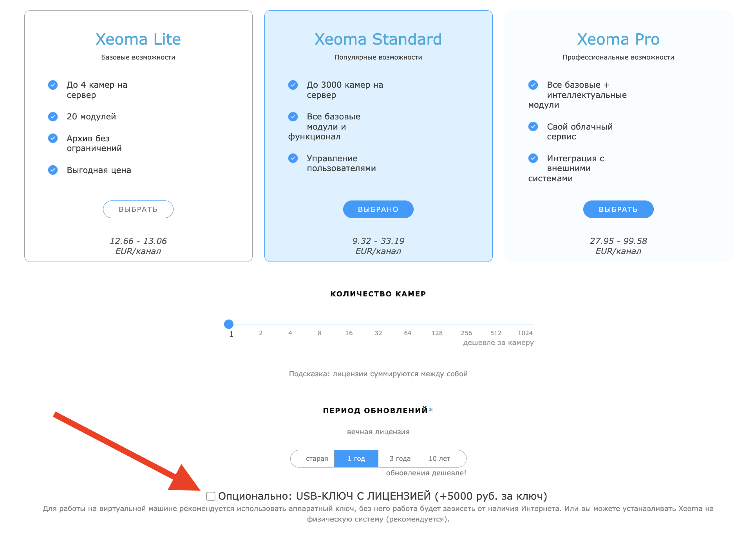Screen dimensions: 756x538
Task: Pick the "10 лет" update period
Action: pyautogui.click(x=439, y=459)
